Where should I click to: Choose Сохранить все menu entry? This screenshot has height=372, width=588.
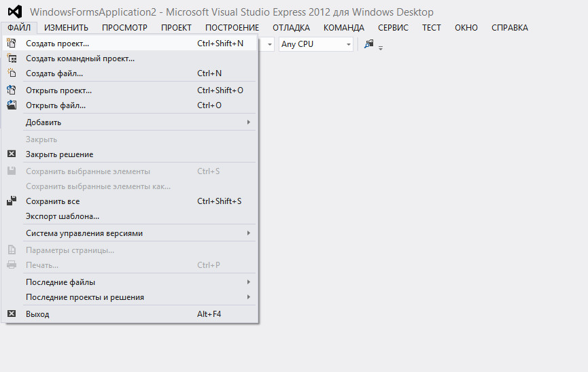[x=130, y=201]
